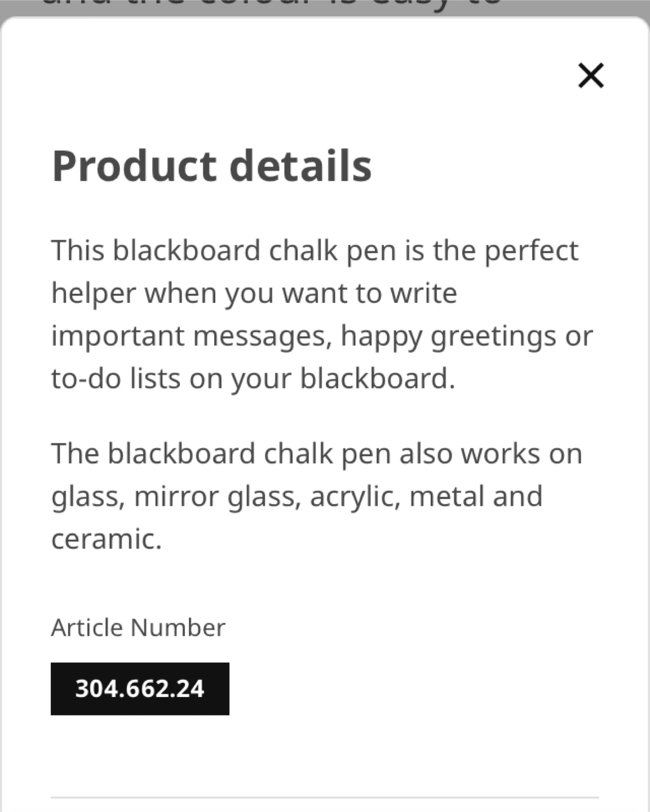This screenshot has height=812, width=650.
Task: Click the Article Number label
Action: point(138,627)
